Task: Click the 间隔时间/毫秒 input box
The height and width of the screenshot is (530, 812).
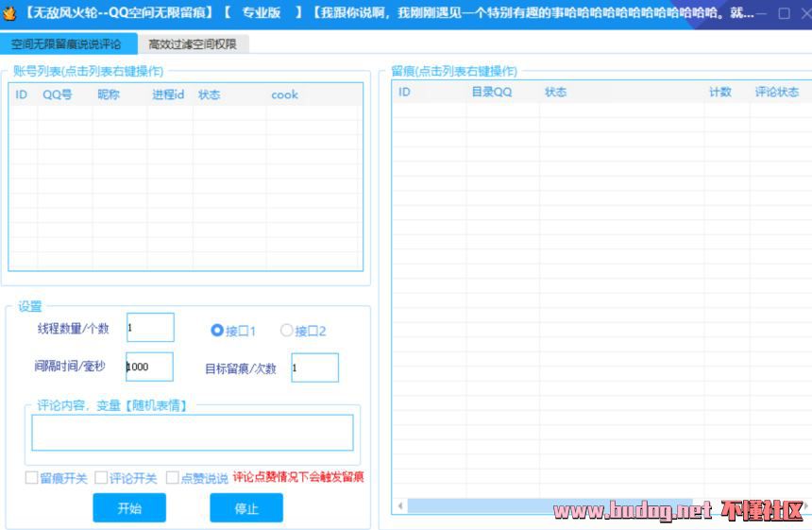Action: tap(149, 367)
